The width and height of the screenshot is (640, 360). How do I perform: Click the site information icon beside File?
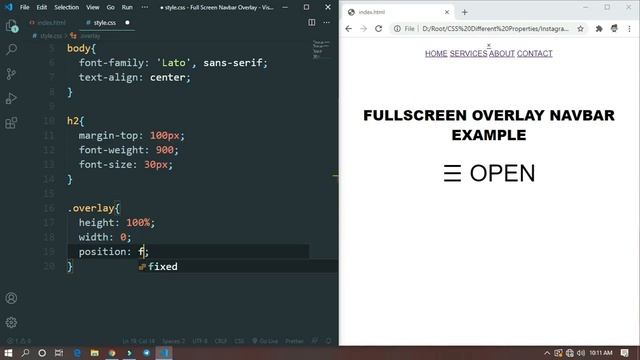(x=397, y=29)
